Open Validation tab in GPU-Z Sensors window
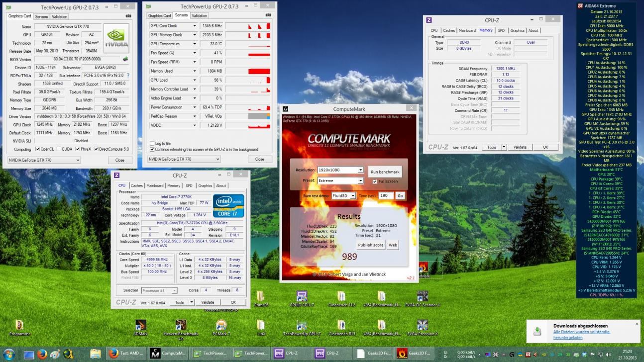This screenshot has width=644, height=362. (200, 15)
